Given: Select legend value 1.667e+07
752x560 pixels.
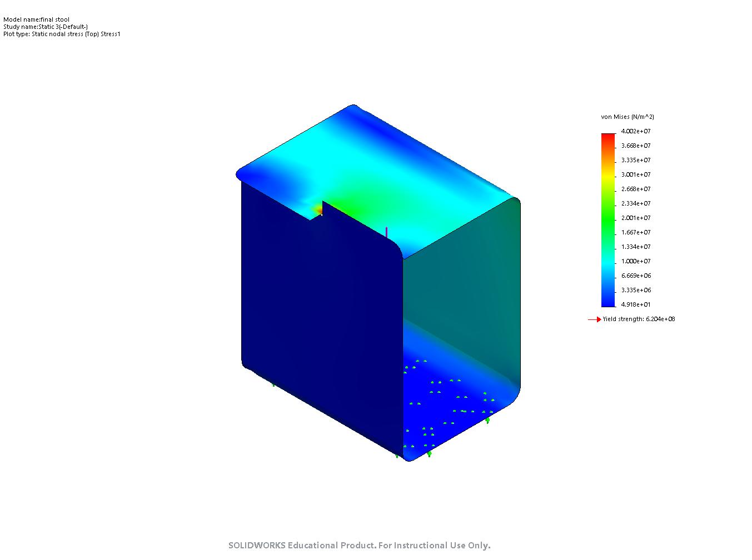Looking at the screenshot, I should (x=636, y=232).
